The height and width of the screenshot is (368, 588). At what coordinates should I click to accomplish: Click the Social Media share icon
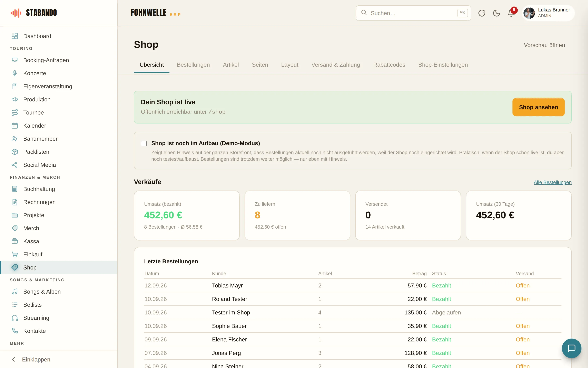15,165
